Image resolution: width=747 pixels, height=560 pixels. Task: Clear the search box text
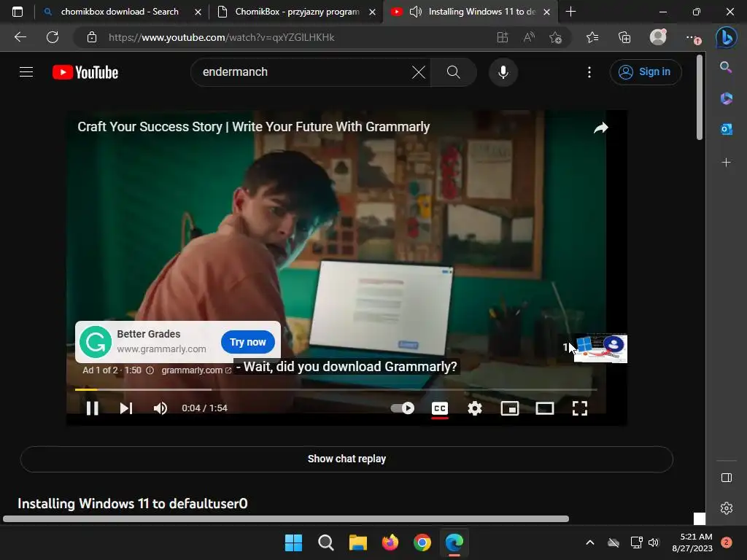point(418,72)
